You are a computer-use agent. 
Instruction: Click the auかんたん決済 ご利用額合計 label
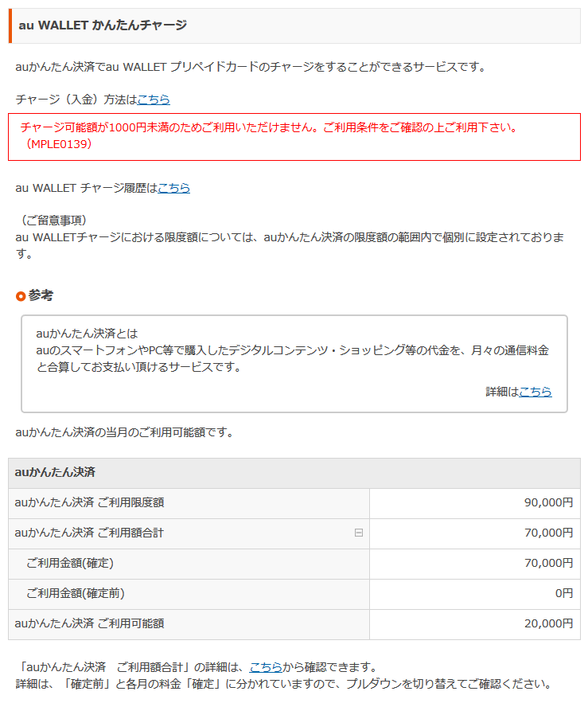[x=89, y=533]
